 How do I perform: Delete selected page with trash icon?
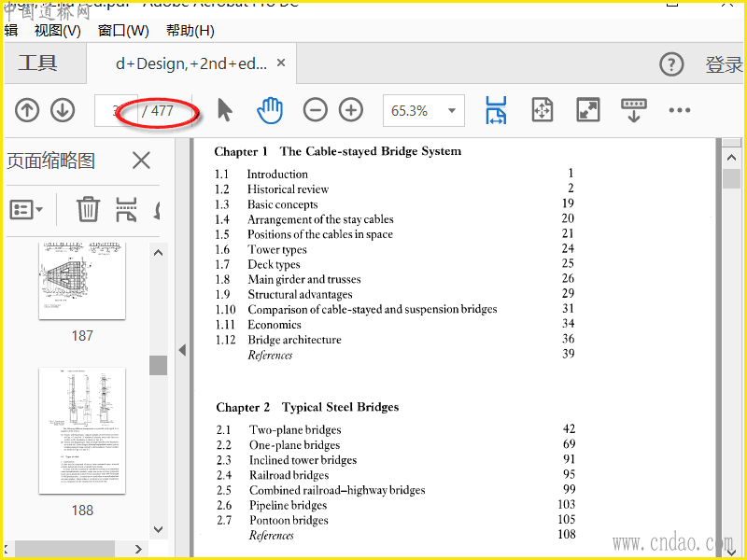tap(88, 209)
